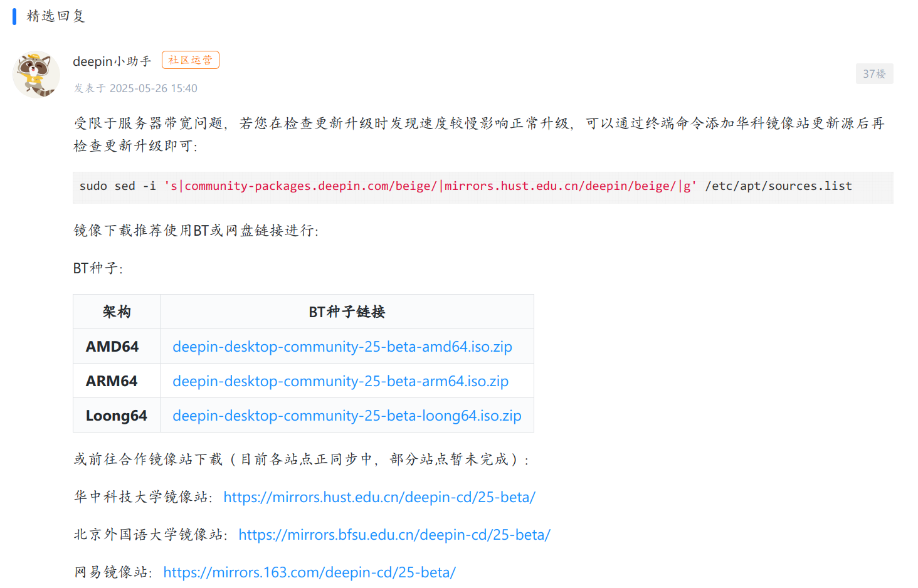Click the 37楼 floor label
Screen dimensions: 918x588
tap(874, 74)
